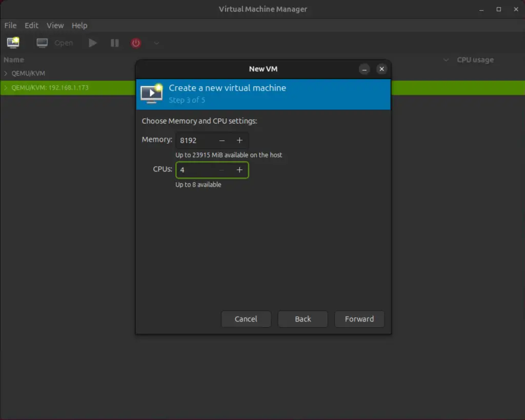Click the memory increment plus icon

[x=239, y=140]
